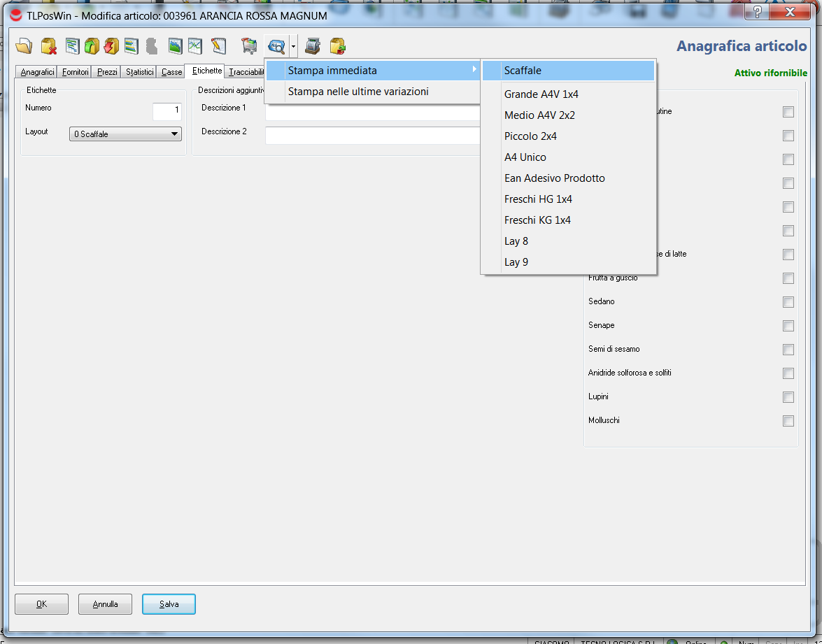Image resolution: width=822 pixels, height=644 pixels.
Task: Click into the Numero labels input field
Action: pos(166,110)
